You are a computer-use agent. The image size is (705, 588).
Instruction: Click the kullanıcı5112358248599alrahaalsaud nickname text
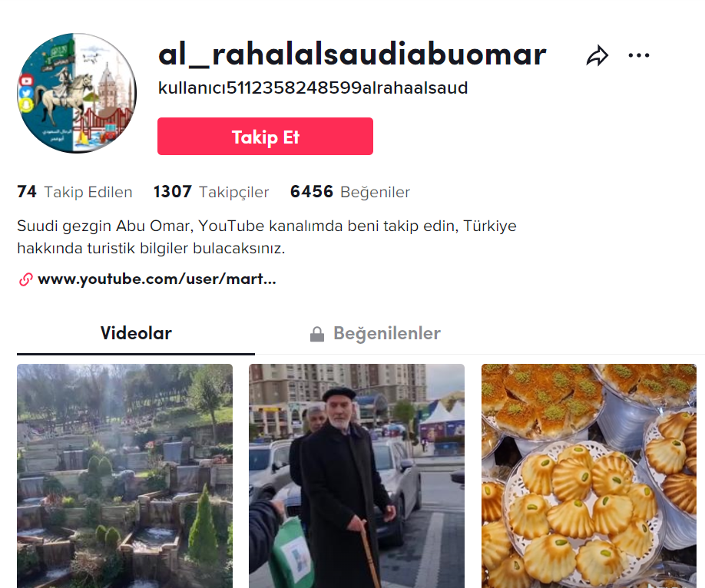click(x=313, y=88)
